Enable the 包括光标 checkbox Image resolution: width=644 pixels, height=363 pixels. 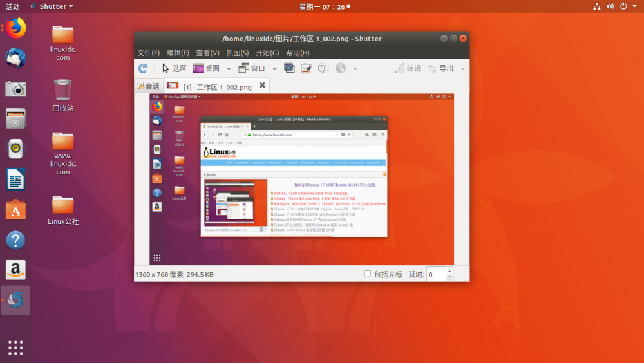pos(367,274)
